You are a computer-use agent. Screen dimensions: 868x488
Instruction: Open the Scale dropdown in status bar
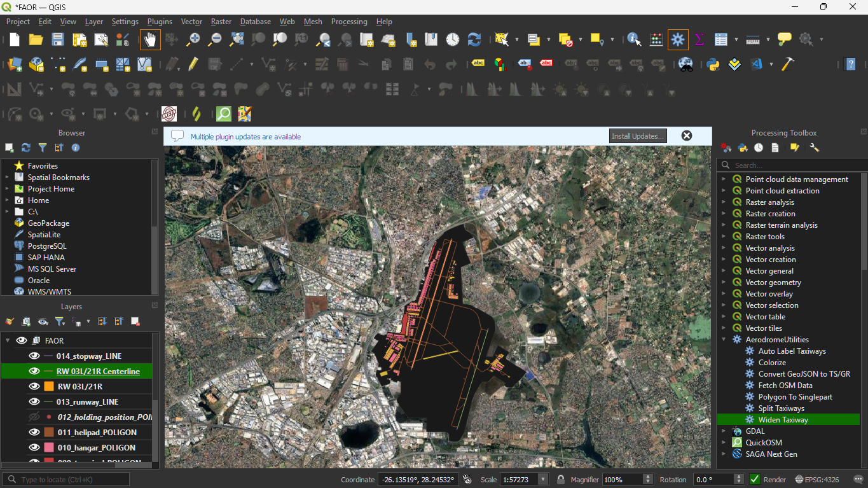click(543, 480)
